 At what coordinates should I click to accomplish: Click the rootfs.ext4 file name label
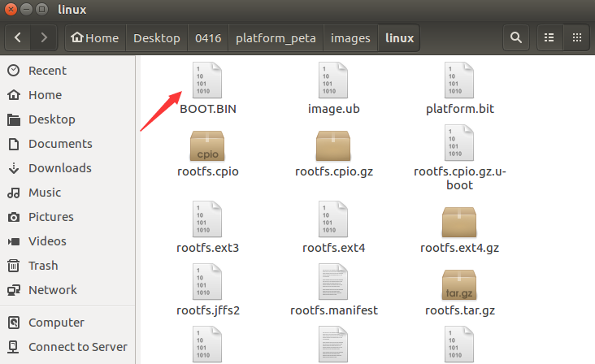[x=333, y=248]
